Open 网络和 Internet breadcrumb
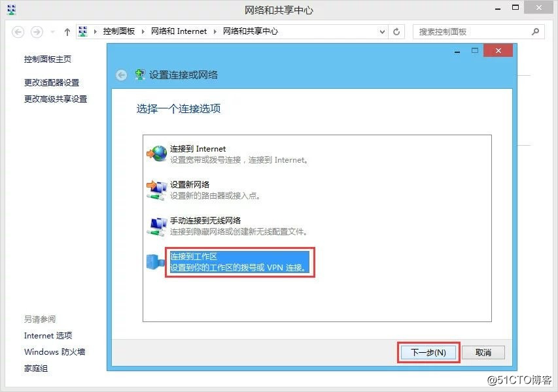The height and width of the screenshot is (392, 558). pos(179,31)
